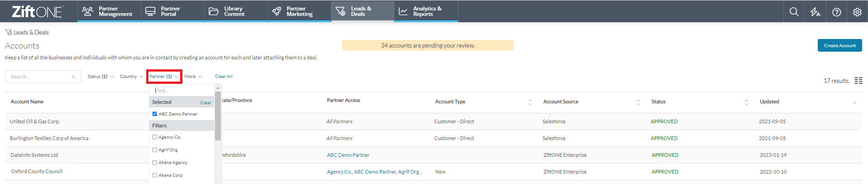Click Clear in the Selected section
This screenshot has width=868, height=184.
tap(205, 102)
